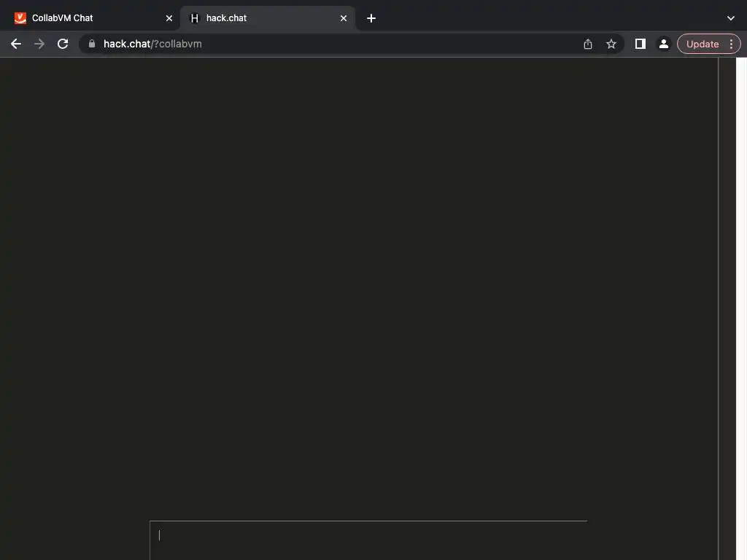Reload the hack.chat page
This screenshot has height=560, width=747.
click(63, 44)
